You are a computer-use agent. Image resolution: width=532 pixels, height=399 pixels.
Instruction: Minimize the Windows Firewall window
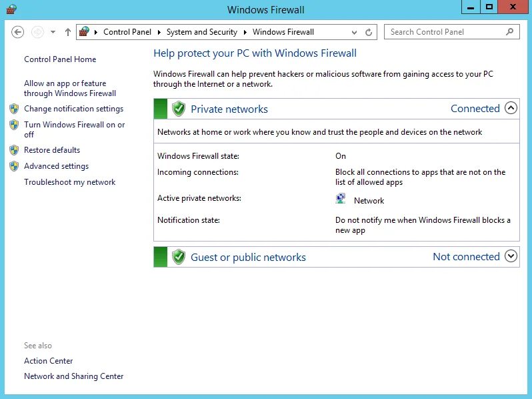pyautogui.click(x=471, y=7)
